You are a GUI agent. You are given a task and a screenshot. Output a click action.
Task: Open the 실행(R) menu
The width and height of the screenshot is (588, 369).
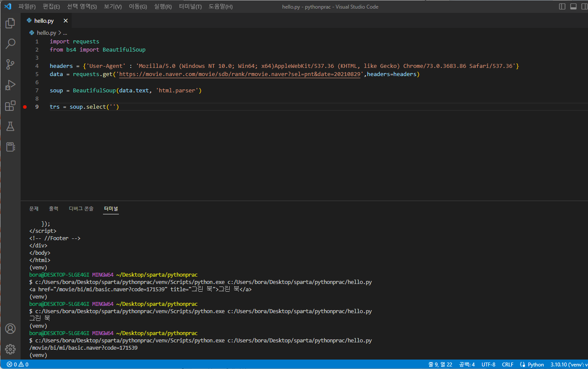[163, 7]
